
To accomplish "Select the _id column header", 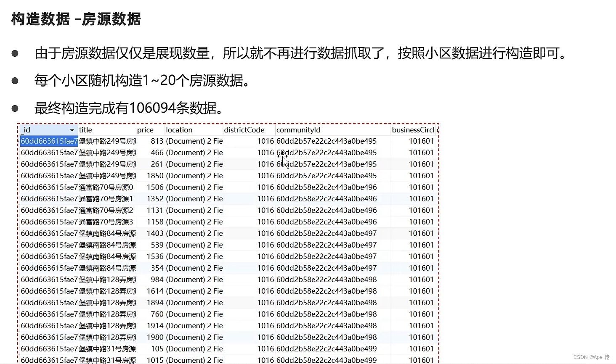I will click(49, 130).
